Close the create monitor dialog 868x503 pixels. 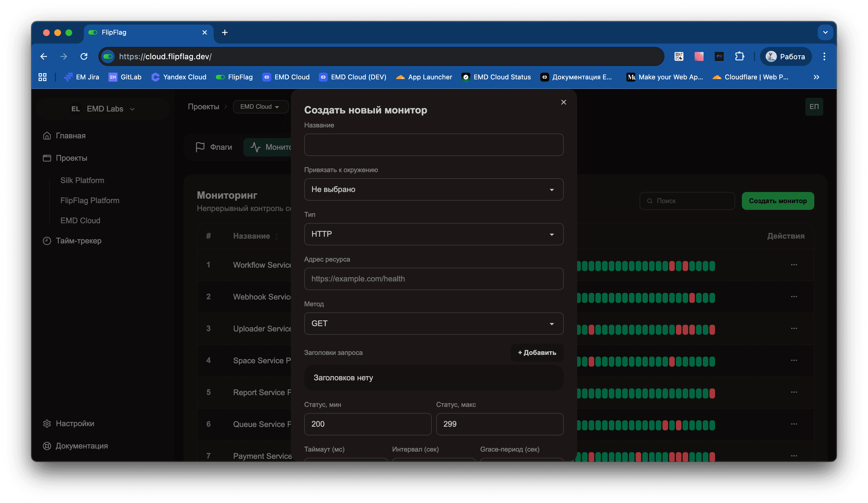pyautogui.click(x=563, y=102)
